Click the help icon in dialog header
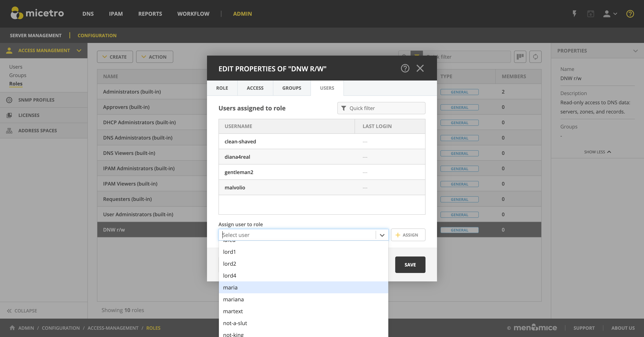 click(405, 68)
